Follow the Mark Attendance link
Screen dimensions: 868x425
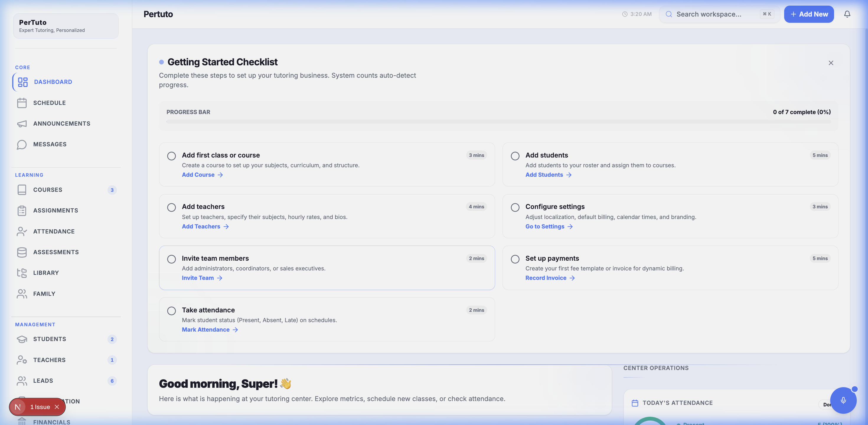(210, 330)
